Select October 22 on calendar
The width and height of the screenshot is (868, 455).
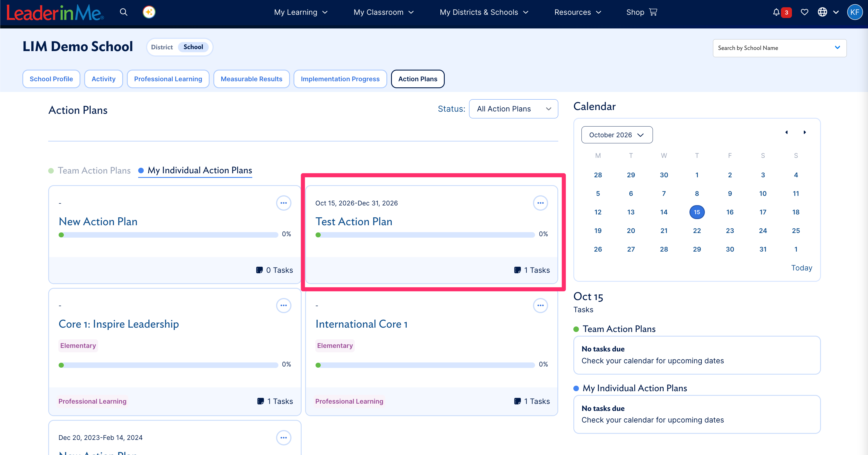(696, 231)
